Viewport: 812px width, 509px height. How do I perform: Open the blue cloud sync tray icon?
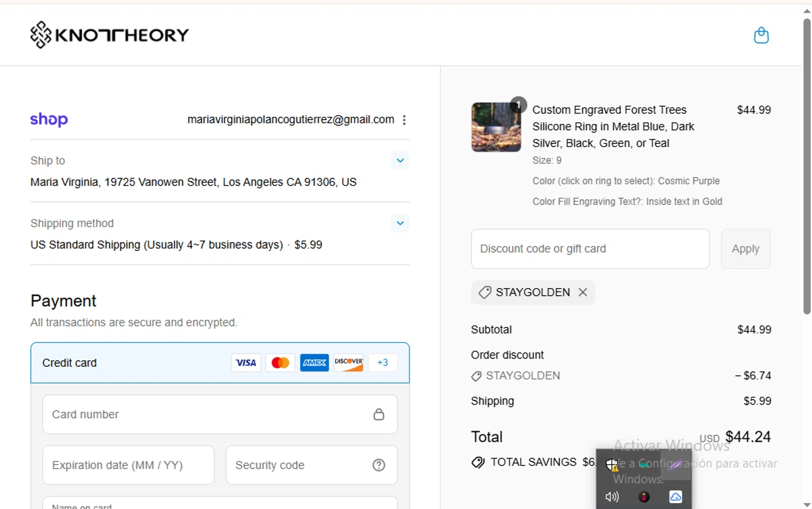pos(676,497)
